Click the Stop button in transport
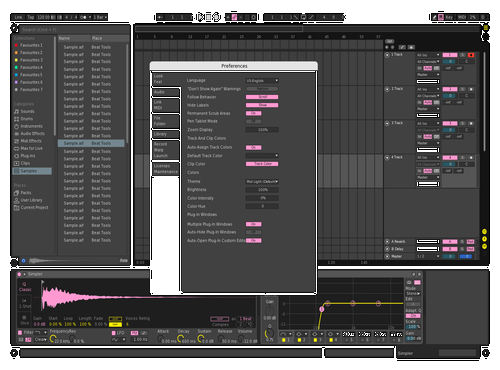 (208, 17)
